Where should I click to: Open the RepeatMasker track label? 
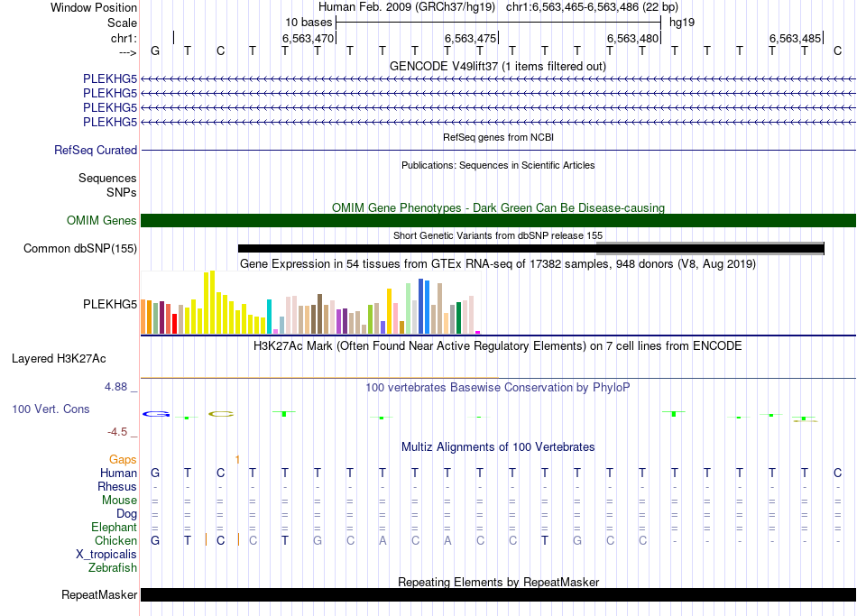[99, 594]
